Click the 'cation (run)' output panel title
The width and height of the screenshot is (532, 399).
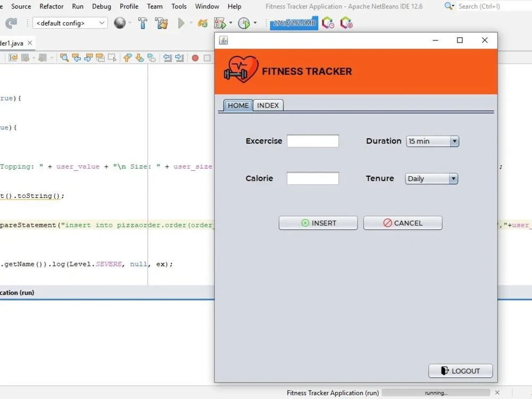click(17, 293)
